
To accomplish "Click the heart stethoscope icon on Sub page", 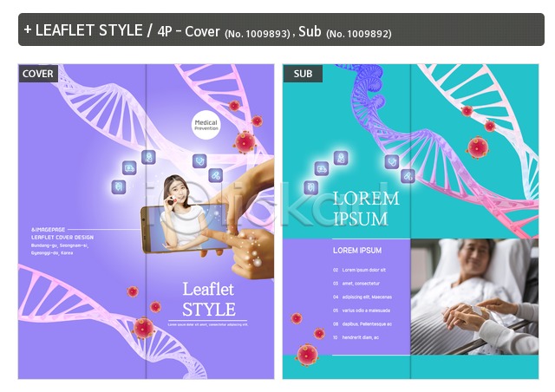I will [392, 162].
